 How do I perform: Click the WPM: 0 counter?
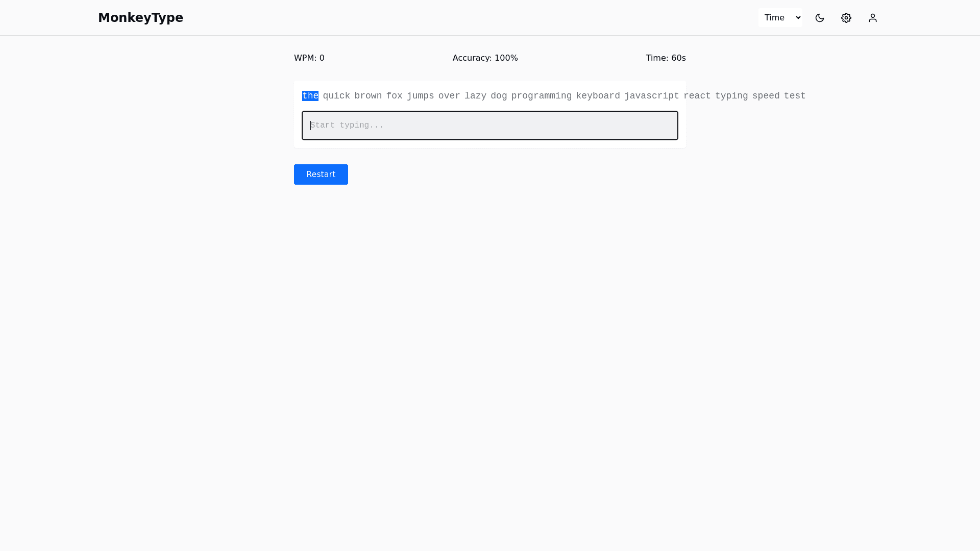[309, 58]
